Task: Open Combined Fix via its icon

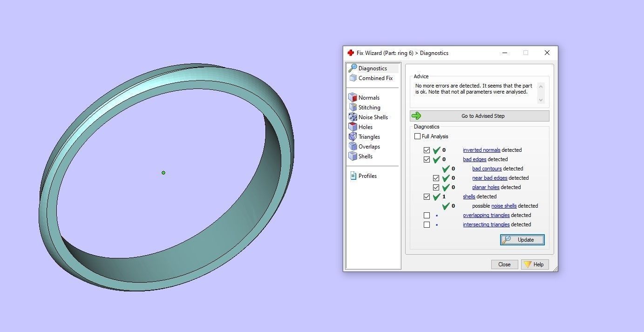Action: point(353,78)
